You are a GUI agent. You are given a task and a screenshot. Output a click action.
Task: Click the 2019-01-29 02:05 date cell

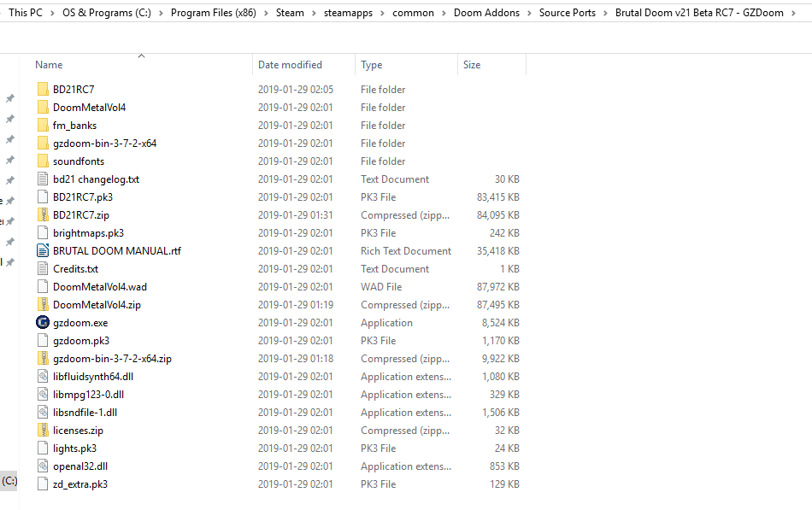296,90
